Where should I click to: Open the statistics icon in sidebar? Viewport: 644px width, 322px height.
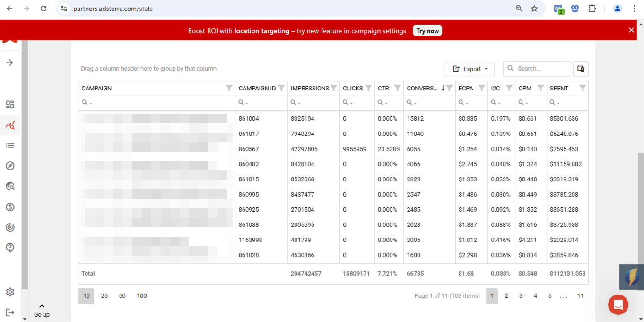click(10, 125)
